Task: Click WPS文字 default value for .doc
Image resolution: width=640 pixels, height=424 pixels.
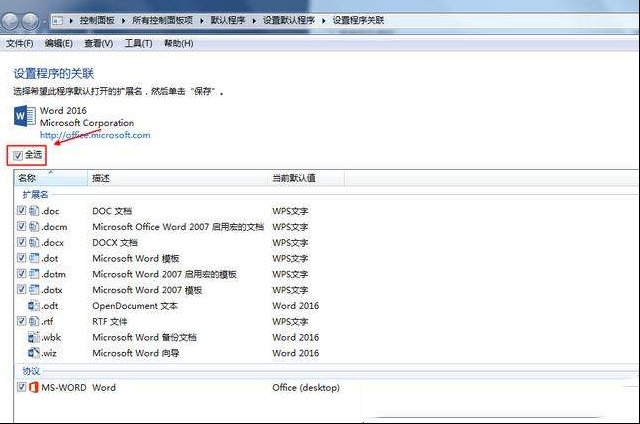Action: pos(290,211)
